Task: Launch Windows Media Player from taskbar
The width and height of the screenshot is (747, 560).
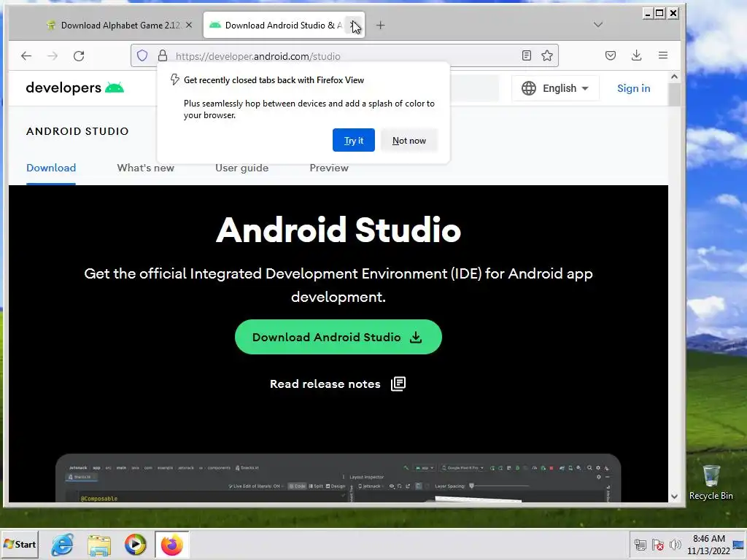Action: pos(135,544)
